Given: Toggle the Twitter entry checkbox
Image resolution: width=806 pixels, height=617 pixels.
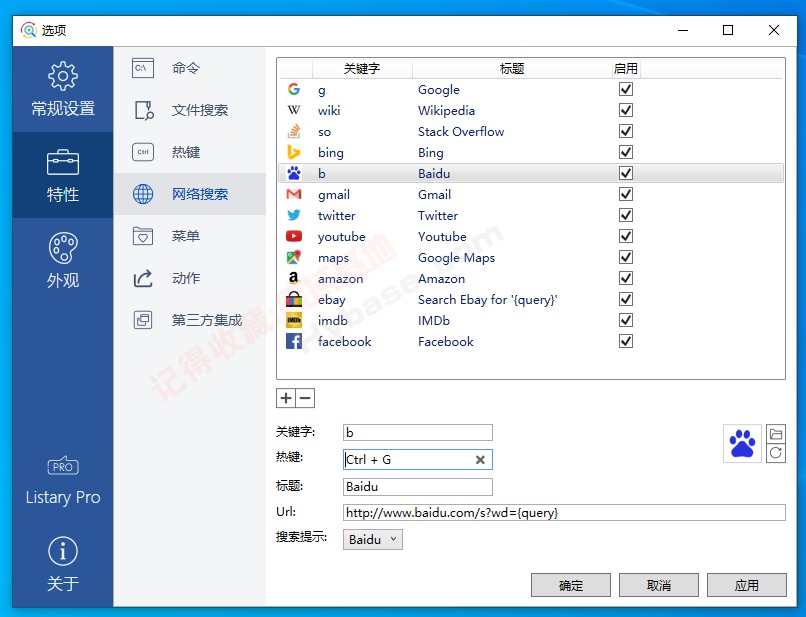Looking at the screenshot, I should 626,215.
